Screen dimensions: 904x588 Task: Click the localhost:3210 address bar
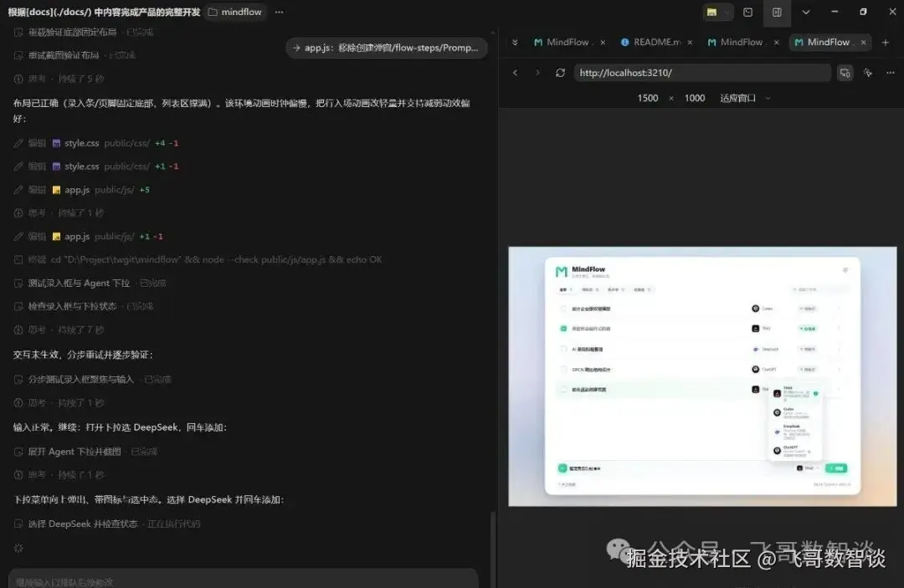(x=701, y=73)
